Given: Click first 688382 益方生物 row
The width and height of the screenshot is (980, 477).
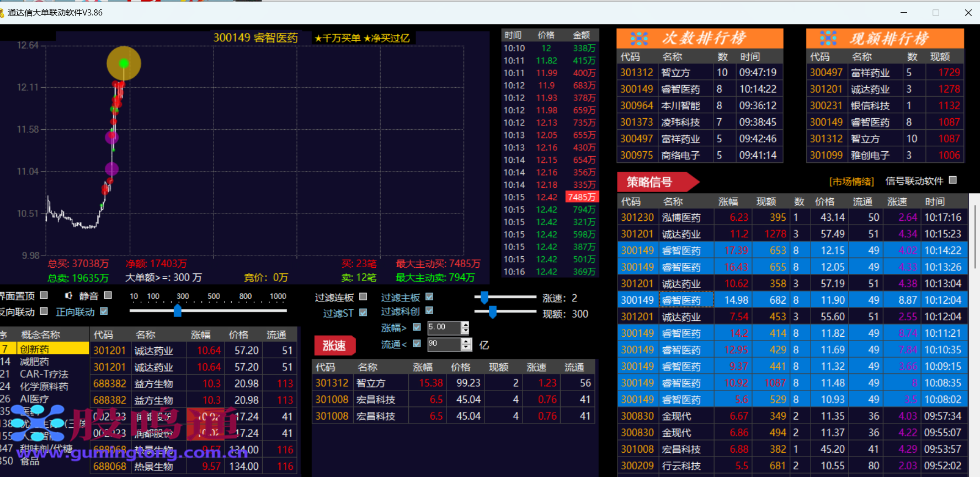Looking at the screenshot, I should coord(194,384).
